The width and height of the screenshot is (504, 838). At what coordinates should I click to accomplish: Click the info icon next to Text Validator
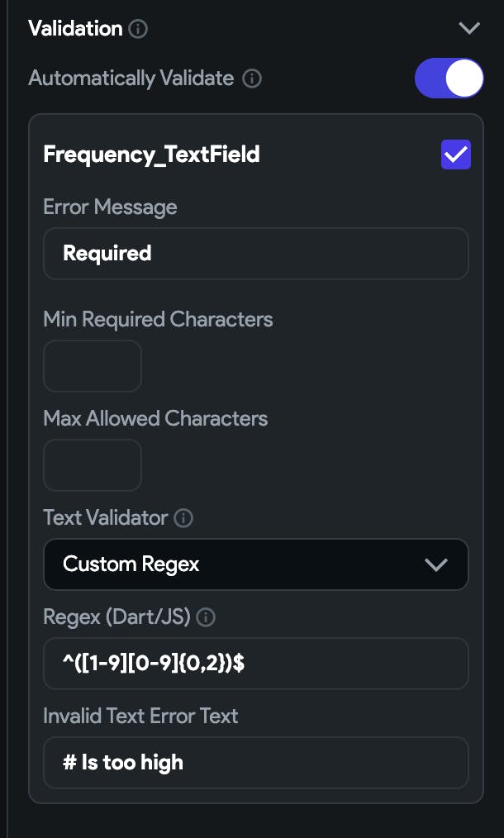[183, 518]
